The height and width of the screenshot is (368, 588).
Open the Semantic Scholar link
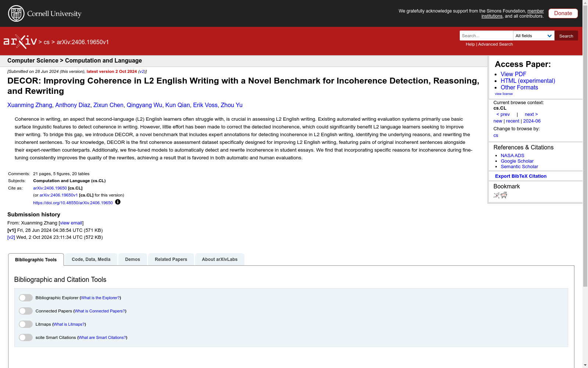pyautogui.click(x=519, y=167)
